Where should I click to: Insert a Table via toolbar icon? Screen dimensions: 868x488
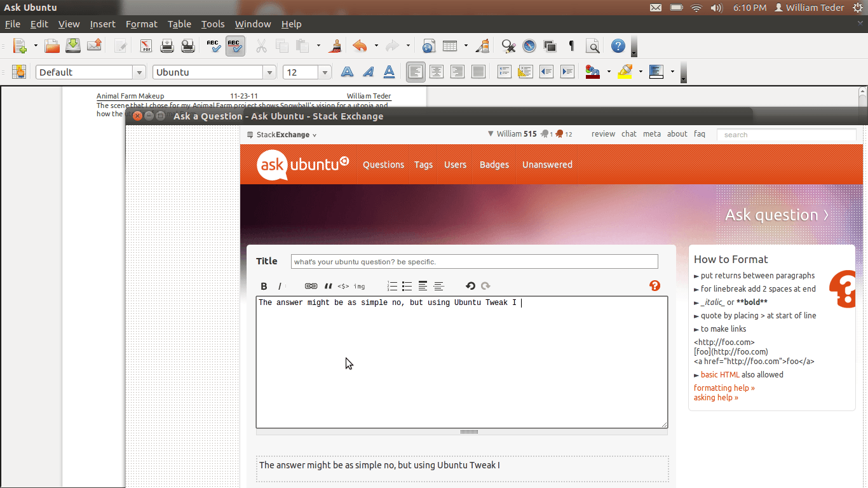(x=450, y=46)
